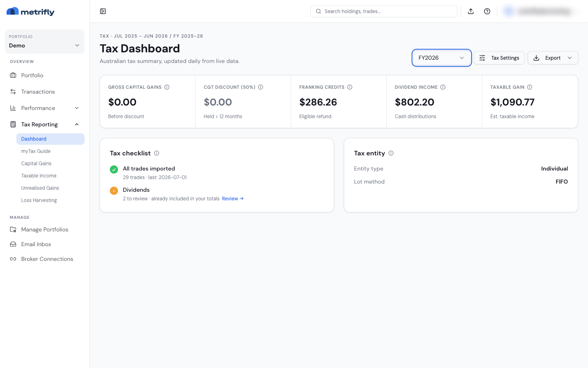Collapse the Tax Reporting chevron
588x368 pixels.
(x=77, y=124)
